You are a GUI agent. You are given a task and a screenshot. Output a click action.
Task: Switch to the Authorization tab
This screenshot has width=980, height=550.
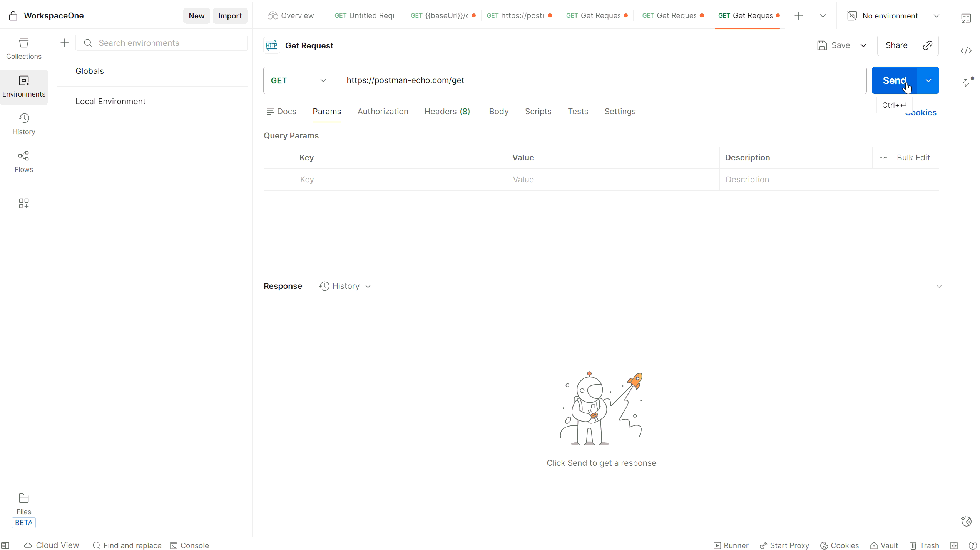point(383,112)
